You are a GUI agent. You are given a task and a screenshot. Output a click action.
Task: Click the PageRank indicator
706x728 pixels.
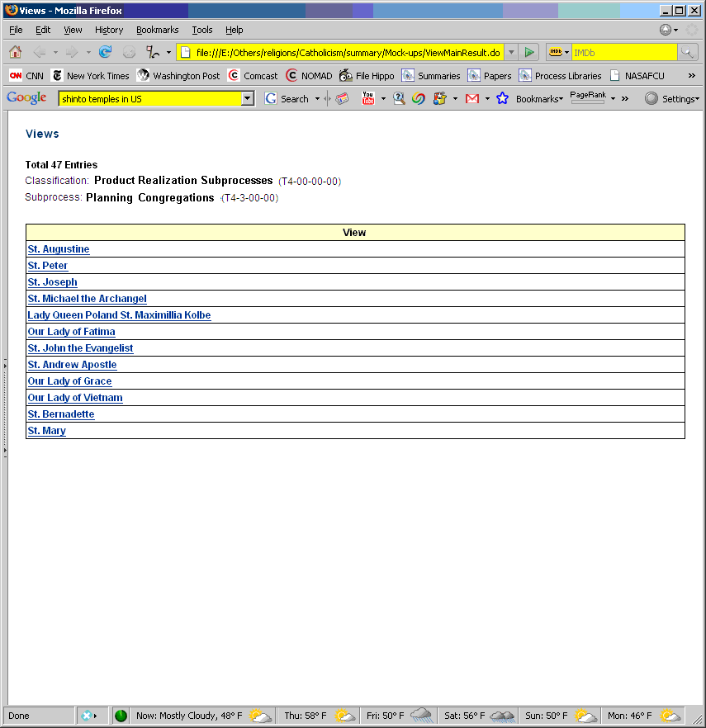point(588,97)
